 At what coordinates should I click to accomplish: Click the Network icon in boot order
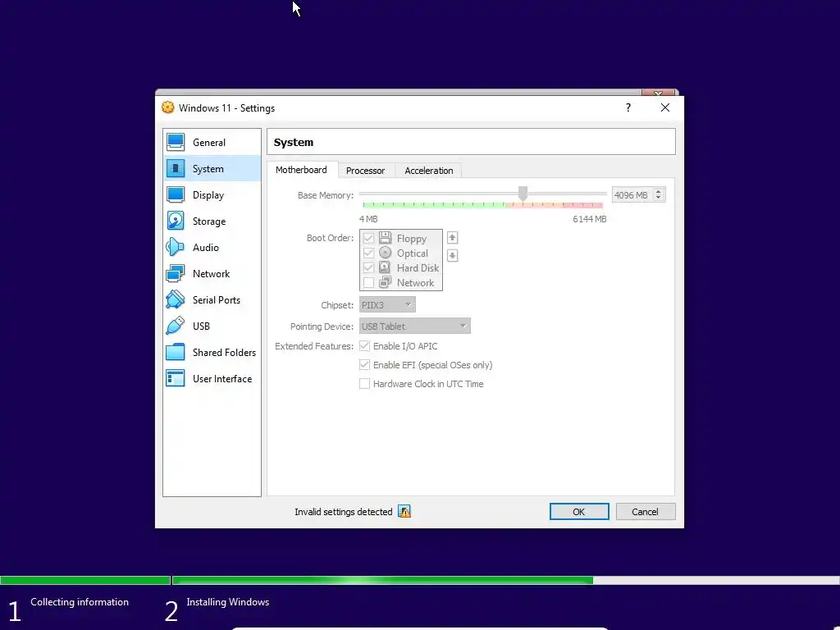click(x=386, y=282)
